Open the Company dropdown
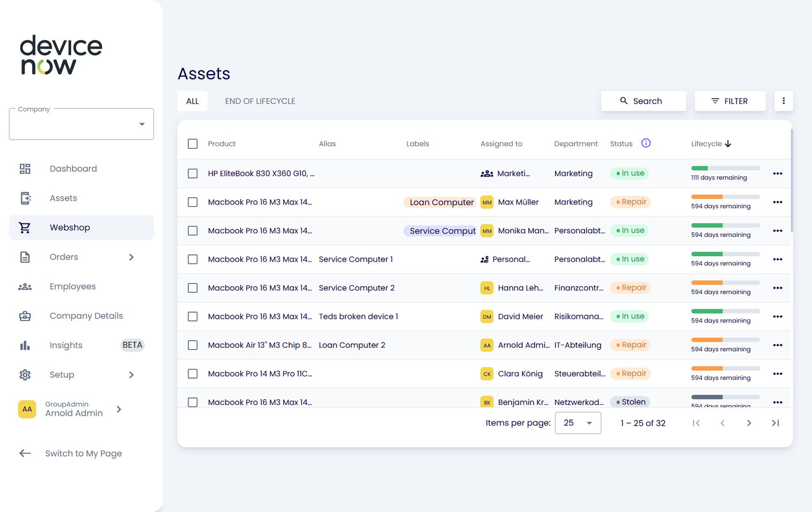Screen dimensions: 812x512 tap(81, 124)
